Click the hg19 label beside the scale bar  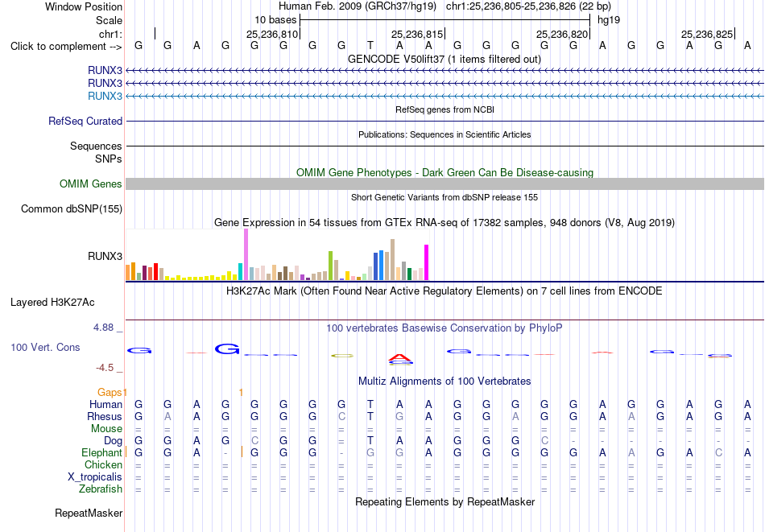609,20
